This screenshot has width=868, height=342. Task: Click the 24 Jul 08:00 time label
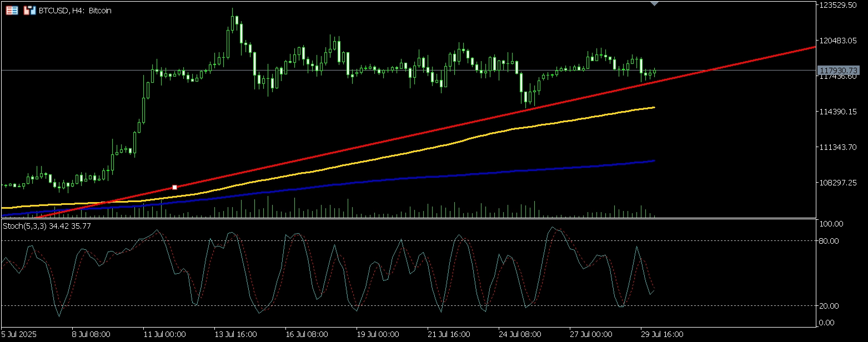519,335
